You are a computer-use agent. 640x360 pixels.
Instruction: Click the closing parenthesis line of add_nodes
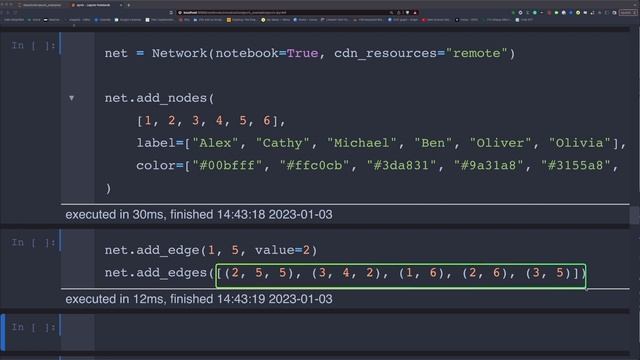(x=108, y=189)
